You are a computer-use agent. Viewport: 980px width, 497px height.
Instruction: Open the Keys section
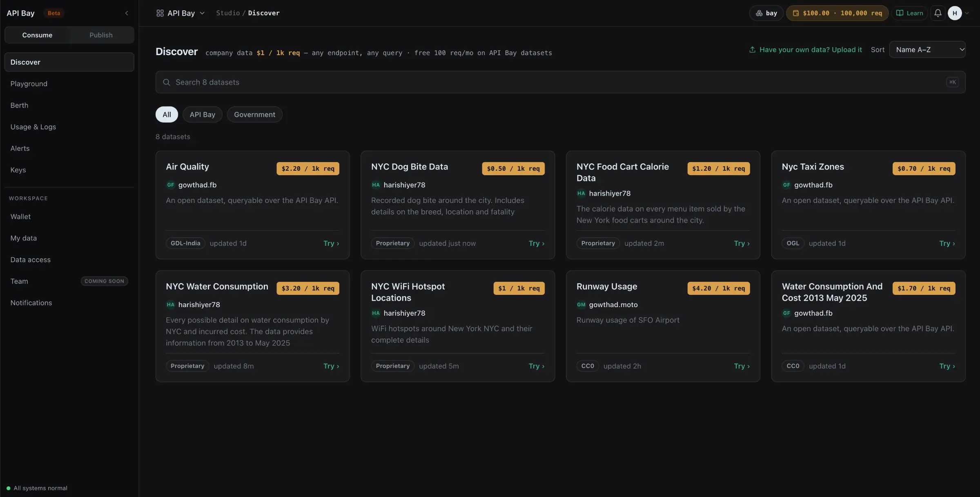69,170
